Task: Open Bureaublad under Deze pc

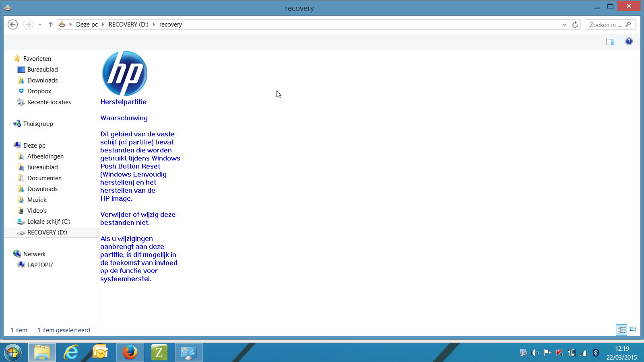Action: 42,167
